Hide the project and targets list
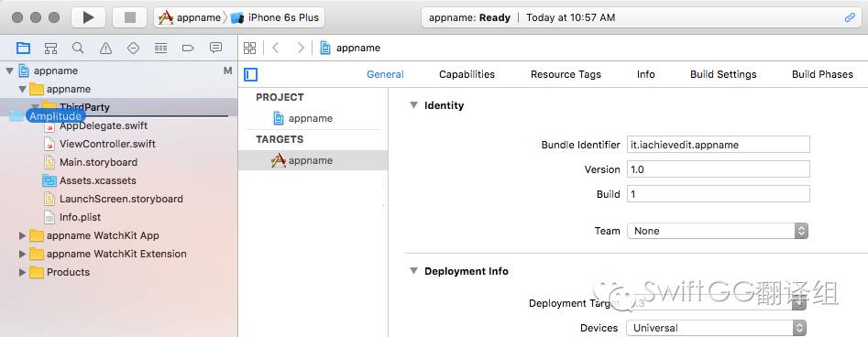868x337 pixels. [251, 75]
